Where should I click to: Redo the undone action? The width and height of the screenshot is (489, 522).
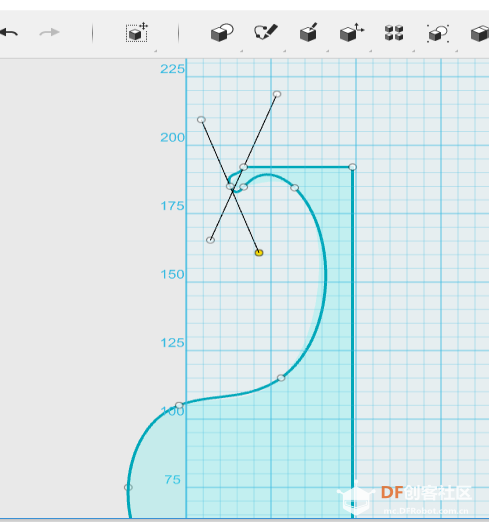tap(49, 33)
